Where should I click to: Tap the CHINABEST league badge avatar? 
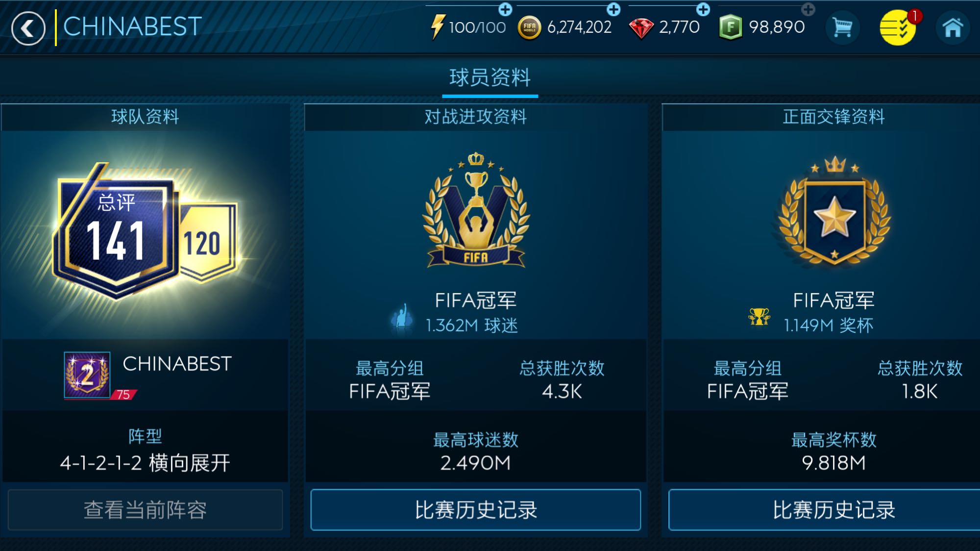(x=87, y=376)
